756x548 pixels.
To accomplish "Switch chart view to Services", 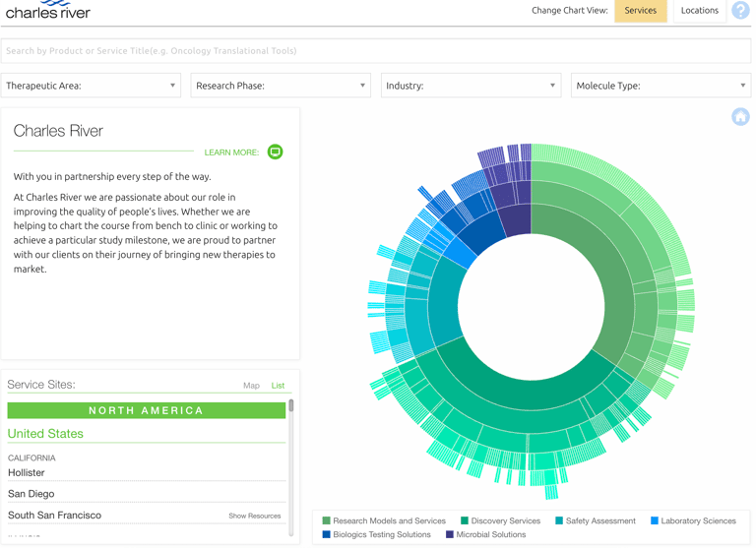I will (640, 11).
